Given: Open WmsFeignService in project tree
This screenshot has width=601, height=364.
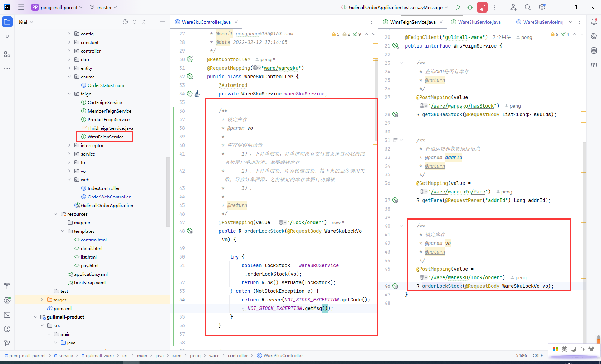Looking at the screenshot, I should 105,137.
